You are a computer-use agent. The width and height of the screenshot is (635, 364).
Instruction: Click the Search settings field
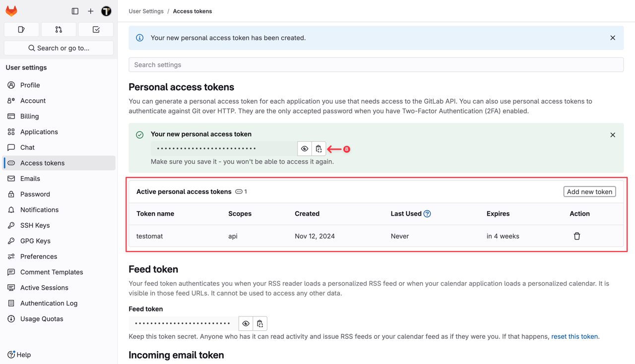coord(376,64)
